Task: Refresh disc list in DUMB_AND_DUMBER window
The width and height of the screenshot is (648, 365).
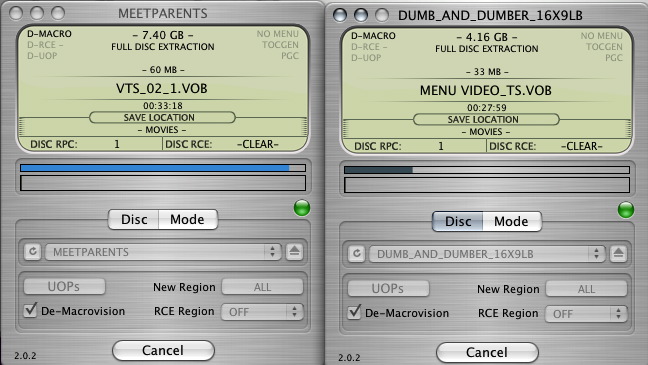Action: [357, 253]
